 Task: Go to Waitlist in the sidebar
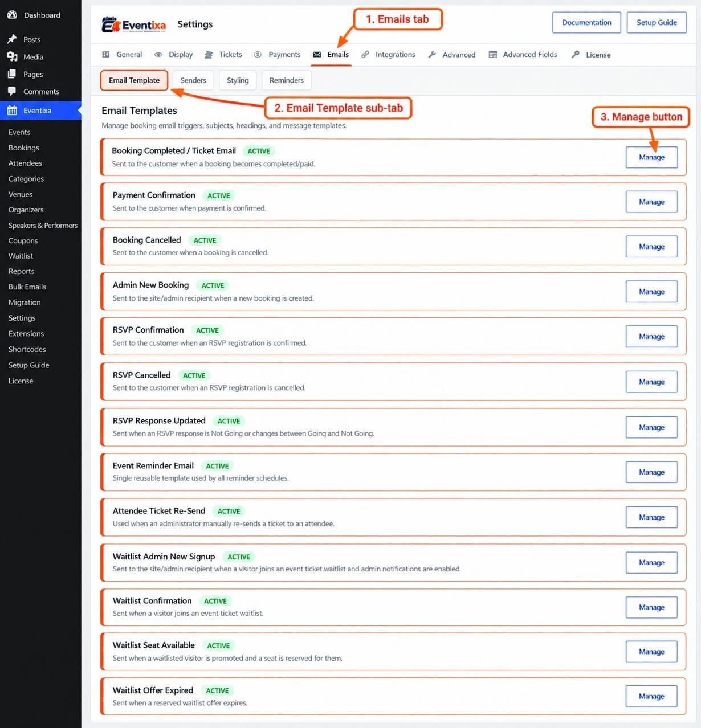tap(21, 256)
